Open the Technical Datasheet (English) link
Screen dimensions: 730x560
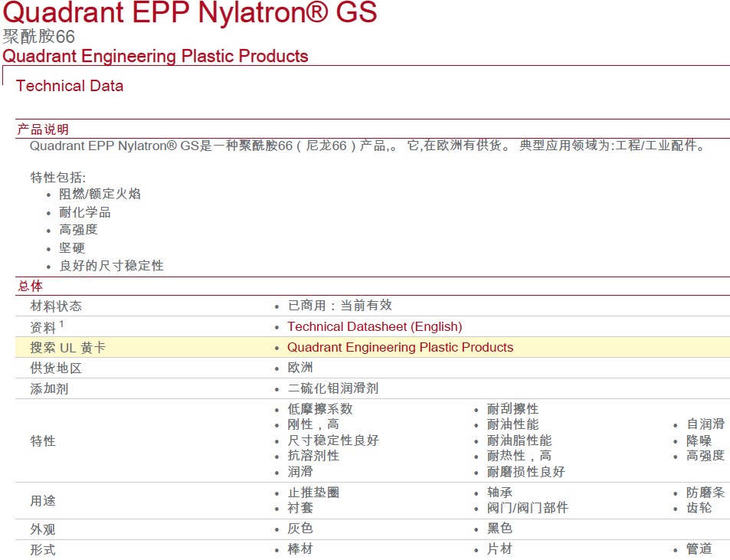pyautogui.click(x=375, y=326)
